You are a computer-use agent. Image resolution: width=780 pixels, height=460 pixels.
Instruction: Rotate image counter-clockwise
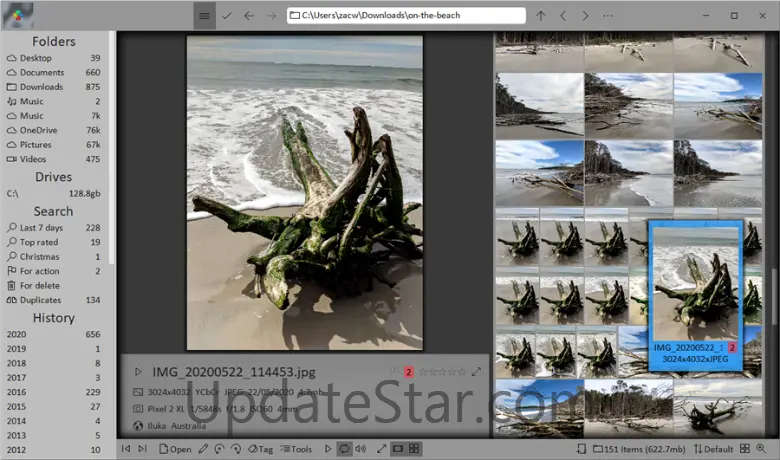pos(219,449)
